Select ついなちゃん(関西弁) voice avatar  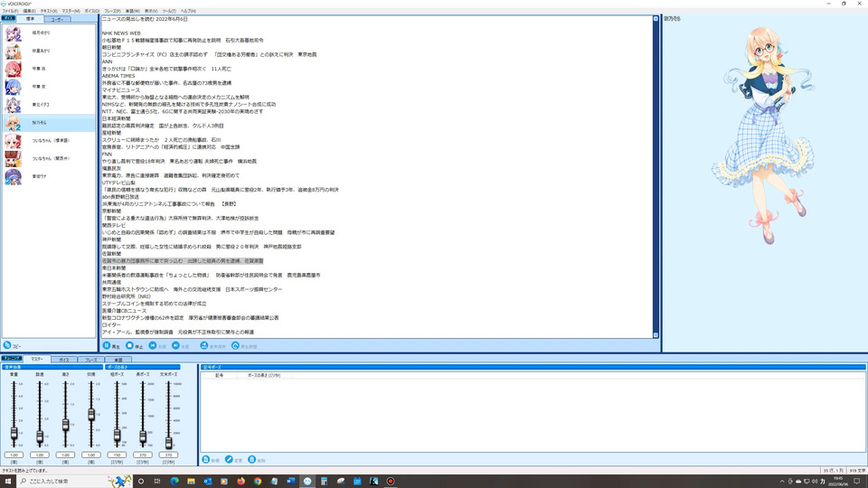click(x=13, y=159)
